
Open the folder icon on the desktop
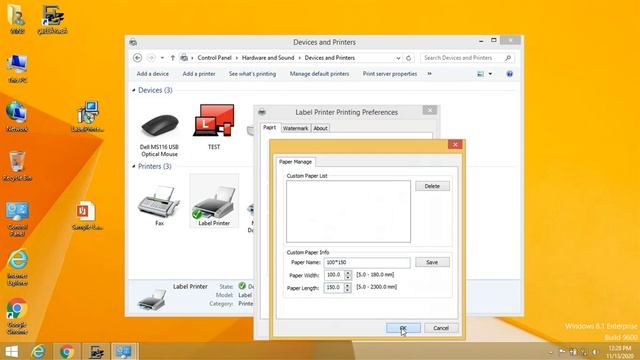(17, 18)
